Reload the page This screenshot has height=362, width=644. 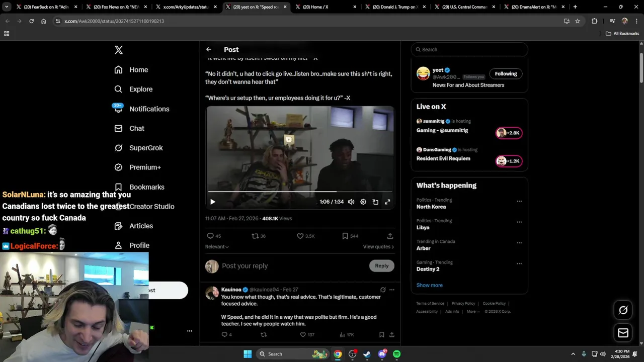click(x=31, y=21)
